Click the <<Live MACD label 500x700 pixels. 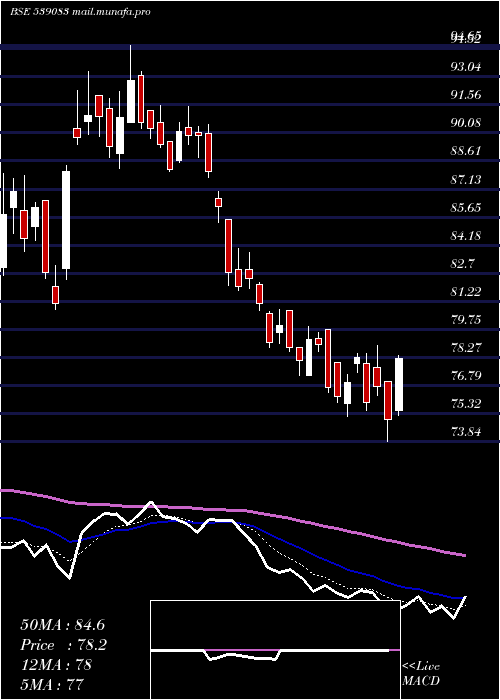421,674
